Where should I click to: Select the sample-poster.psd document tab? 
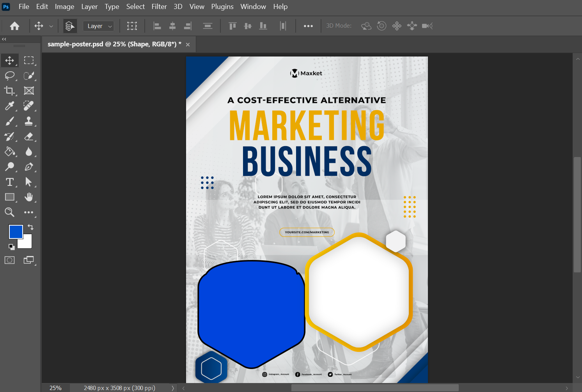(114, 44)
